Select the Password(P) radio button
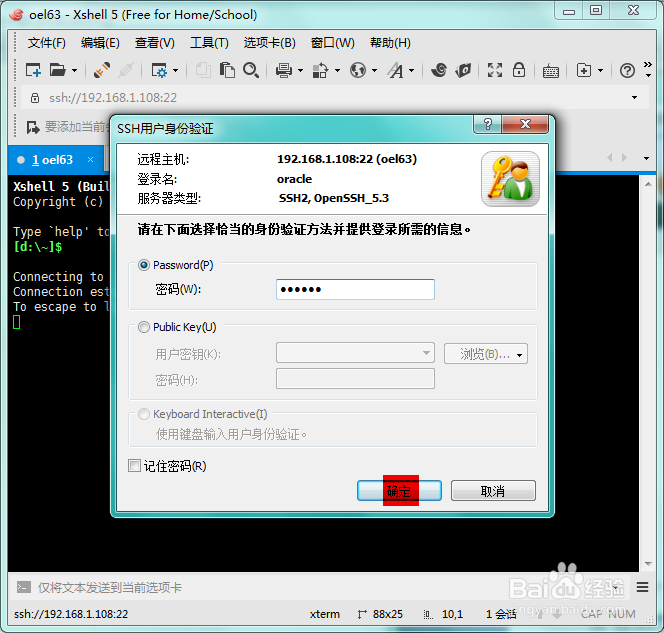This screenshot has width=664, height=633. tap(144, 265)
